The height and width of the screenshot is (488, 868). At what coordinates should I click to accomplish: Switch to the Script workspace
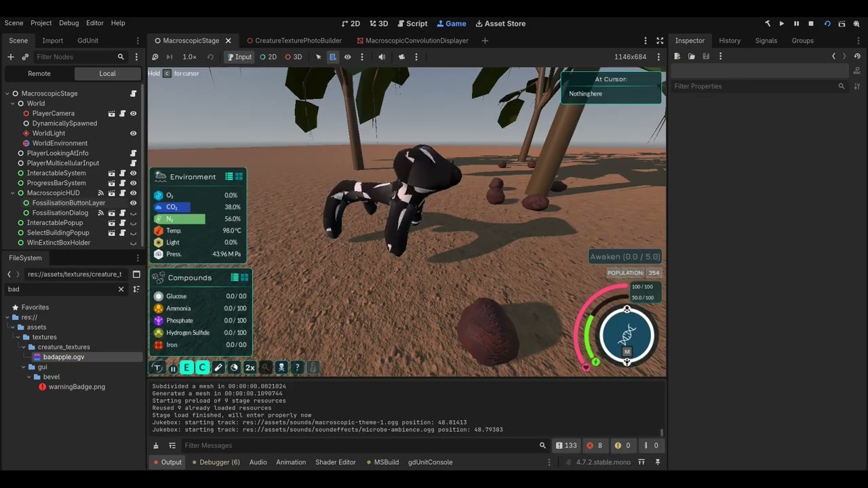point(412,23)
